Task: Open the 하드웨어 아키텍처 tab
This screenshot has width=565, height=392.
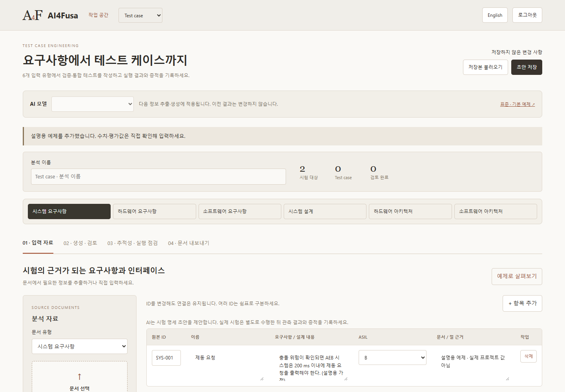Action: tap(410, 211)
